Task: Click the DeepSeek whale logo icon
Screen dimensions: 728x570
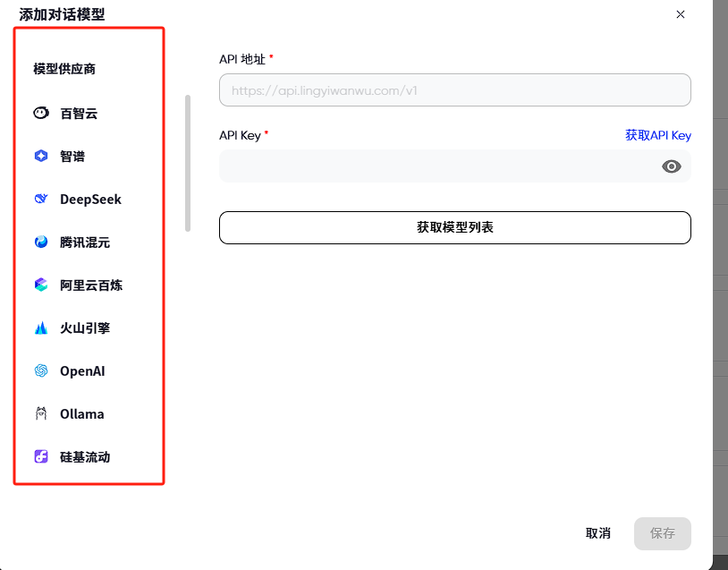Action: click(41, 200)
